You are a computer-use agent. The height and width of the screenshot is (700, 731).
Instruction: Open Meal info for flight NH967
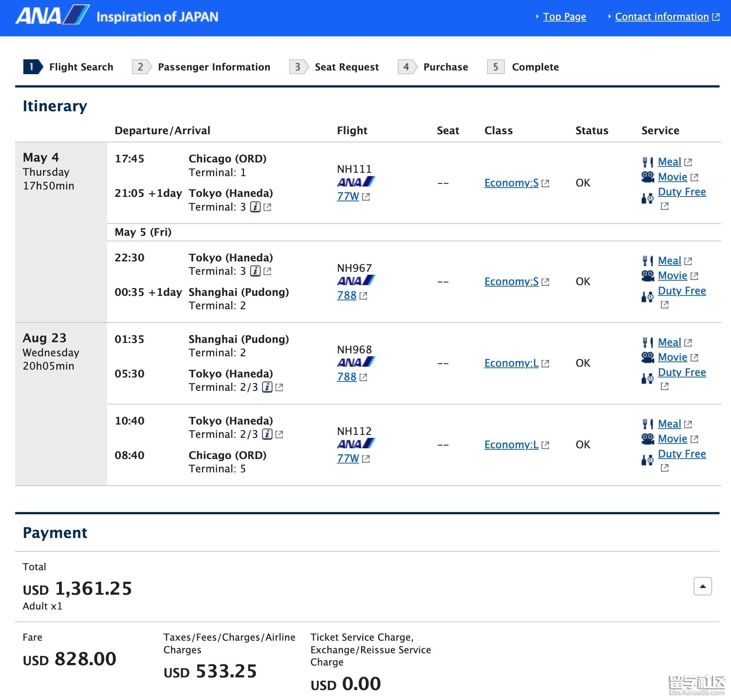click(669, 260)
